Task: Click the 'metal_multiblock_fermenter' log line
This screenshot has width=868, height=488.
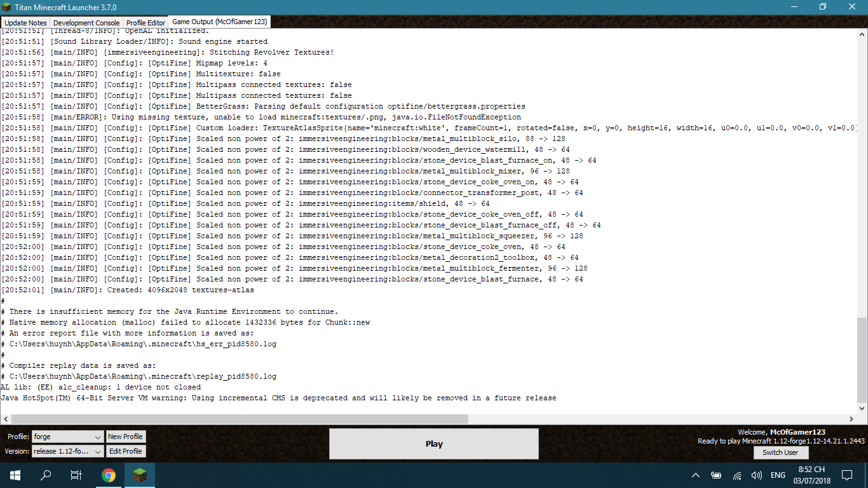Action: [295, 268]
